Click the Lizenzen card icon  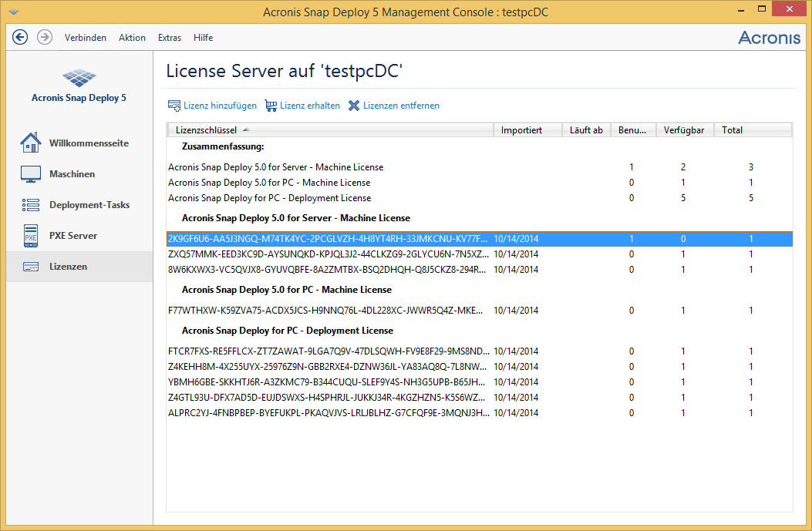pyautogui.click(x=31, y=267)
